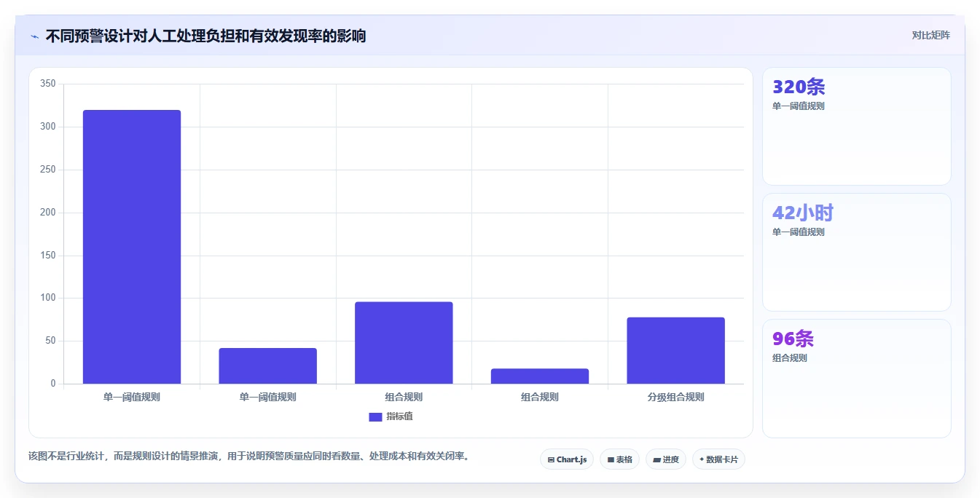The image size is (980, 498).
Task: Click the 不同预警设计 header title text
Action: click(x=205, y=36)
